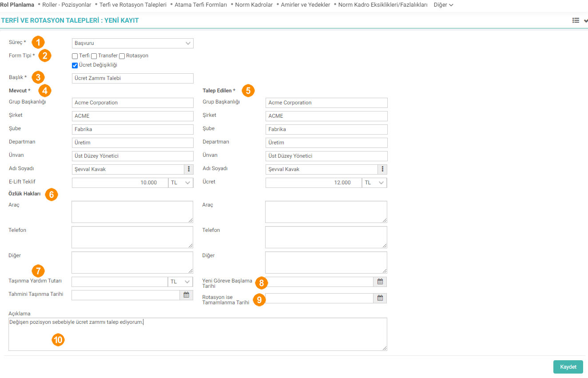This screenshot has height=378, width=588.
Task: Check the Rotasyon checkbox
Action: [x=122, y=56]
